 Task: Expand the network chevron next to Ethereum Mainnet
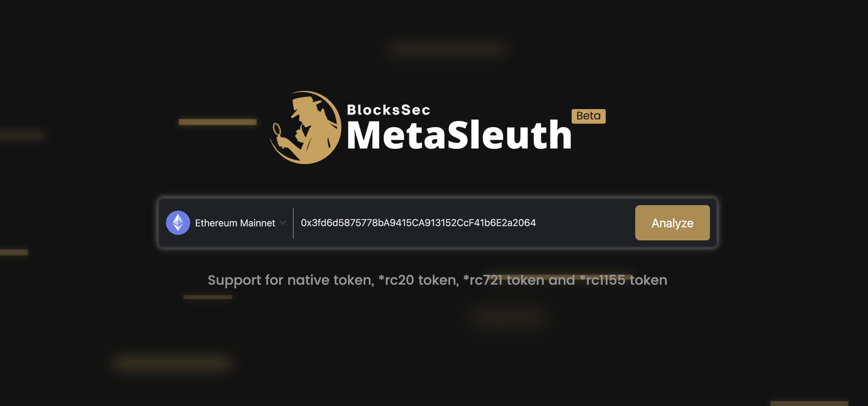tap(283, 223)
